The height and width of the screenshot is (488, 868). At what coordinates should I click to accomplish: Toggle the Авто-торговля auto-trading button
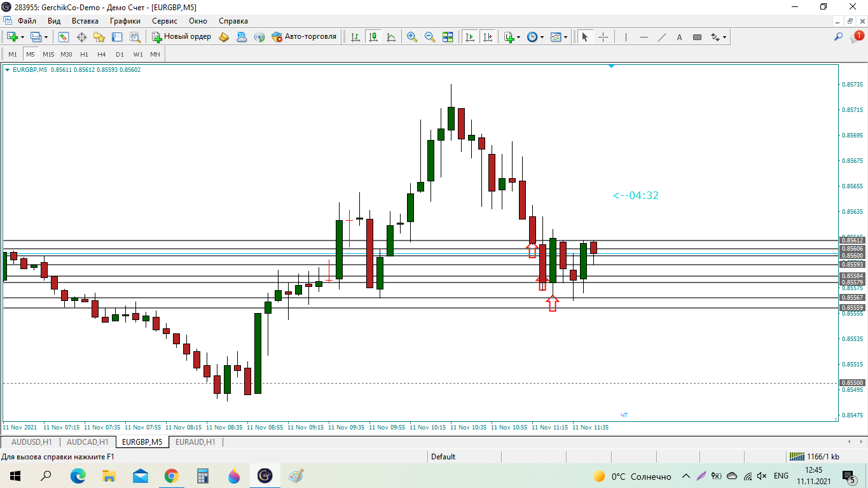point(304,37)
